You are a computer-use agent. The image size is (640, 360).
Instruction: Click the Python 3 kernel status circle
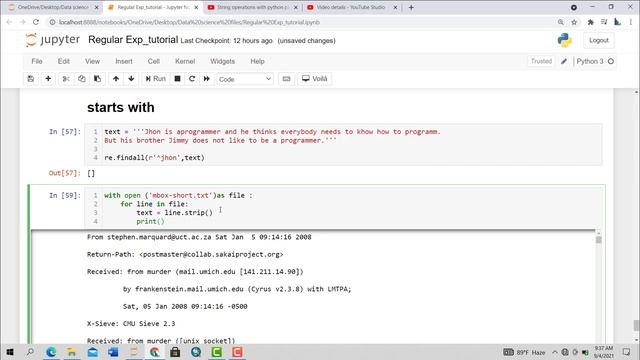(x=611, y=61)
